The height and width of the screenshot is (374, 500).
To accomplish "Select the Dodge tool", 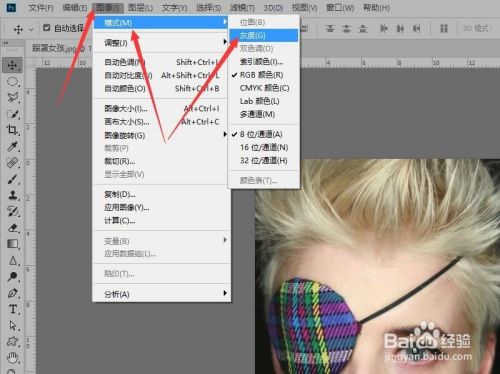I will (x=13, y=276).
